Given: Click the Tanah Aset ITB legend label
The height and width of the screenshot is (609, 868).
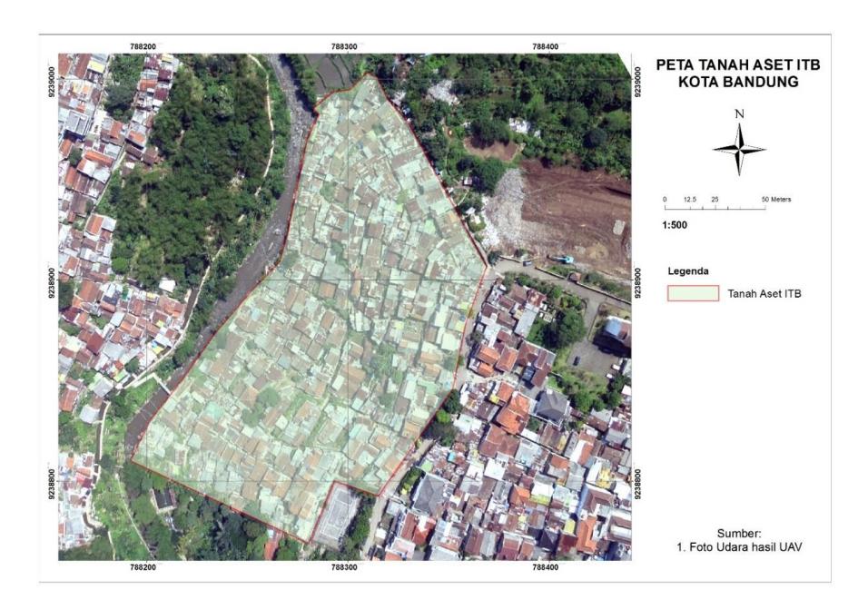Looking at the screenshot, I should (x=764, y=294).
